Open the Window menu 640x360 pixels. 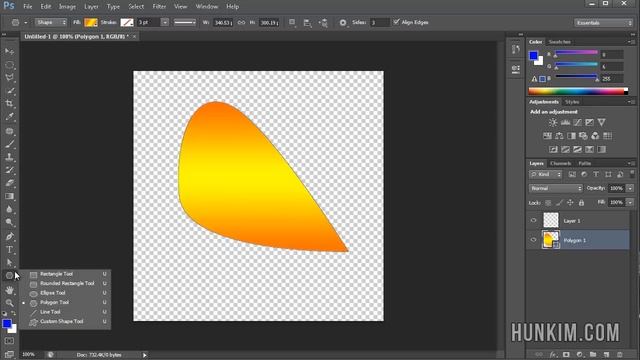point(207,7)
